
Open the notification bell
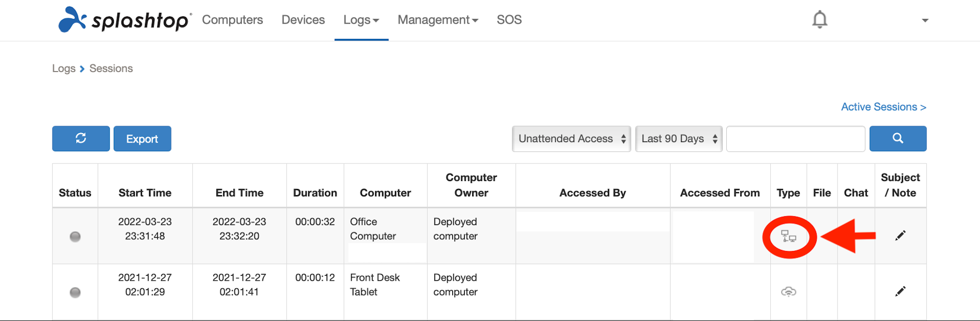(820, 19)
